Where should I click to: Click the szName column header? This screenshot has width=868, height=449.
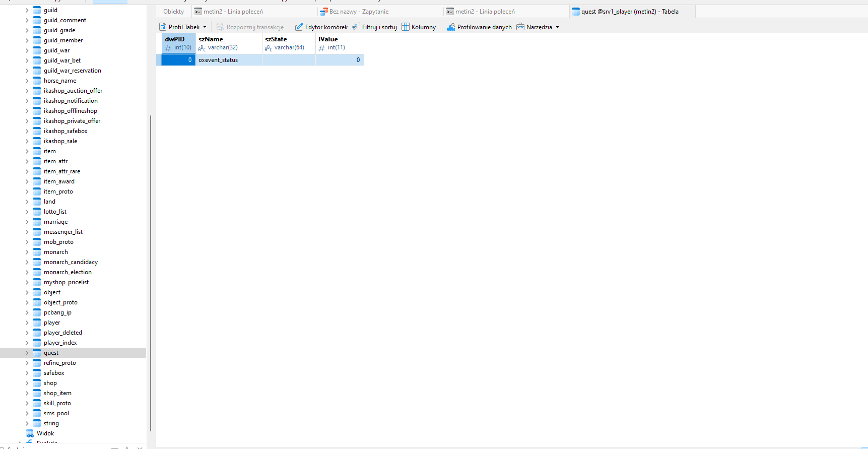pos(229,43)
